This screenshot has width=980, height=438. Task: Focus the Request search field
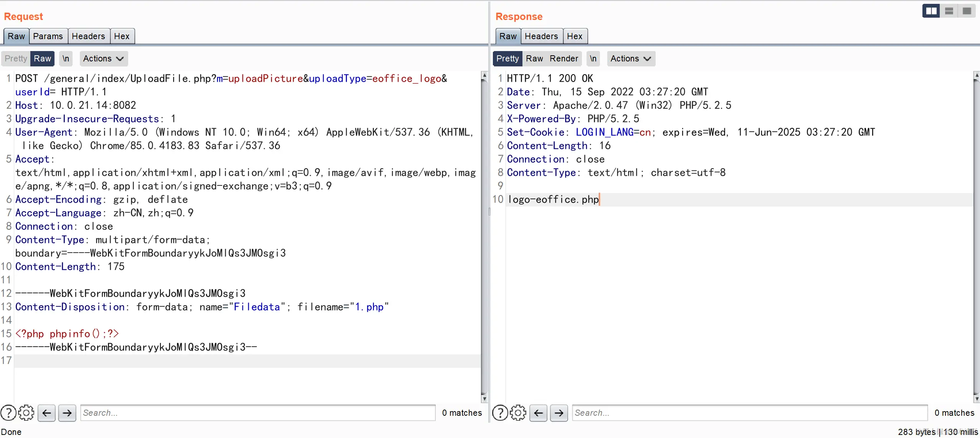click(x=258, y=413)
